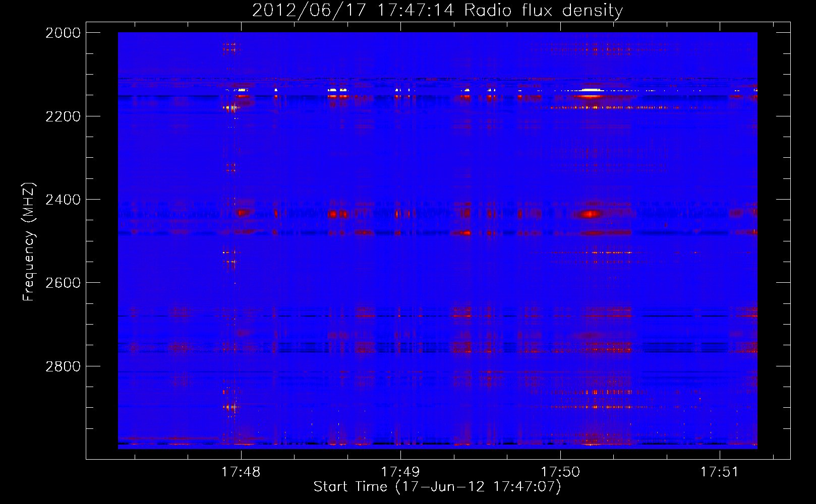Click the red burst near 17:48 at 2430 MHz

click(x=244, y=213)
